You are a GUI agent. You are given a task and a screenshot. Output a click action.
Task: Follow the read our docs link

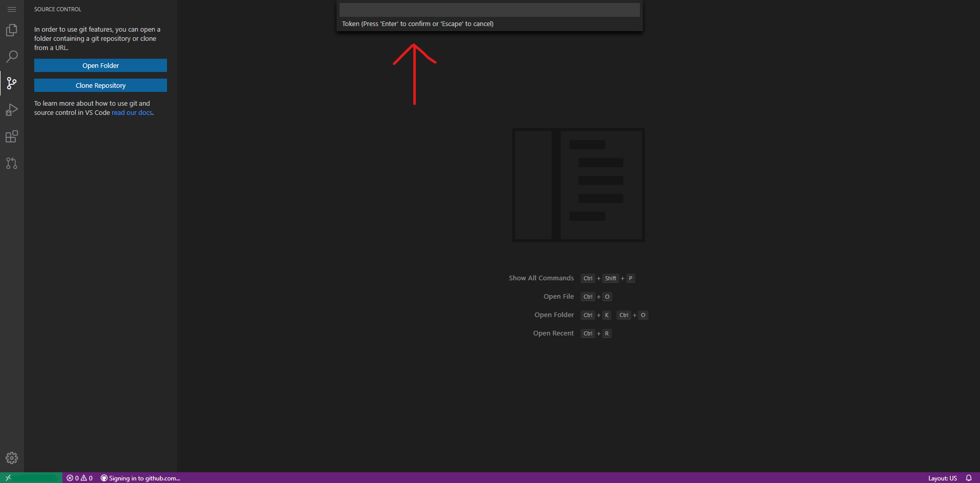pos(132,112)
